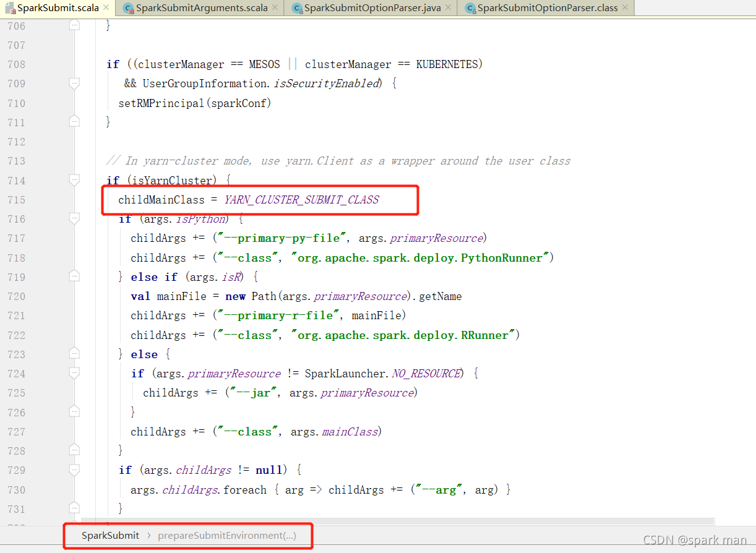
Task: Click line number 730 in the gutter
Action: 17,490
